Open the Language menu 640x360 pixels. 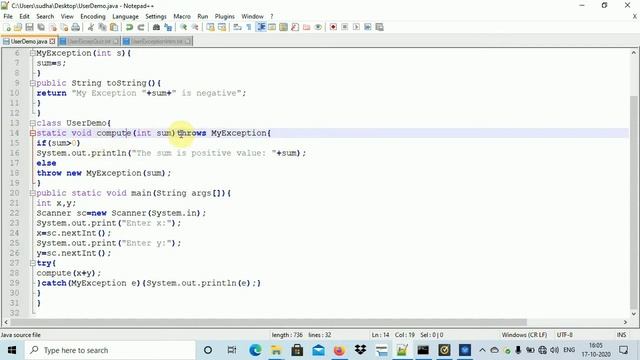[125, 16]
